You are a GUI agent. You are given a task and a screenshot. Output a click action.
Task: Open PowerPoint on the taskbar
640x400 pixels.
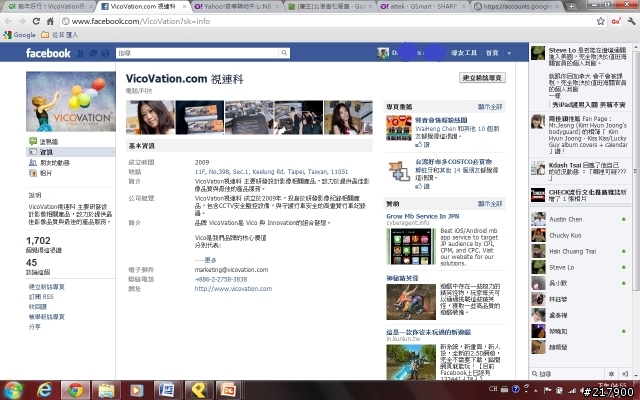(x=228, y=391)
